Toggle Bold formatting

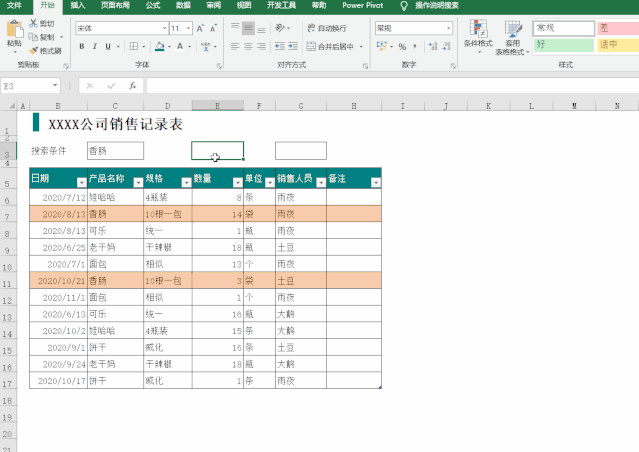pos(82,46)
